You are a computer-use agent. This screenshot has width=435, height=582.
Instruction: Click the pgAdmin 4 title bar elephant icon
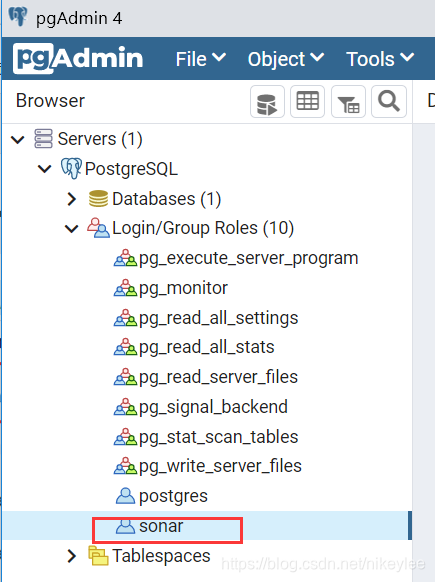[x=18, y=17]
